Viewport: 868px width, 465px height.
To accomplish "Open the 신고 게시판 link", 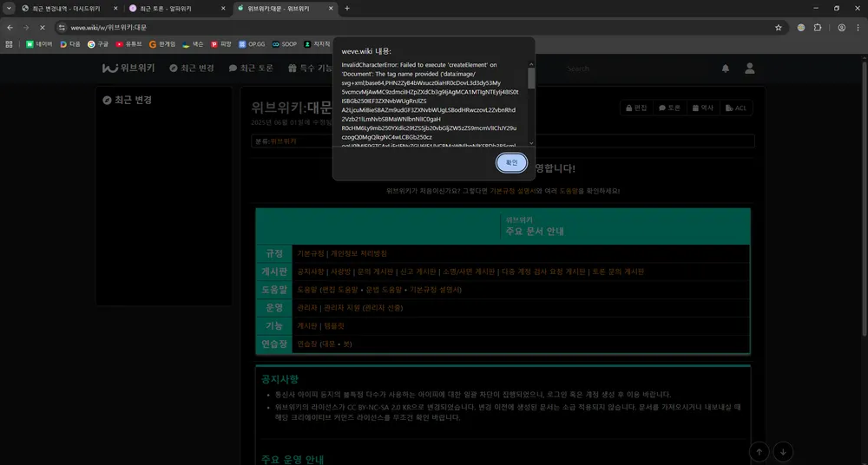I will point(418,272).
